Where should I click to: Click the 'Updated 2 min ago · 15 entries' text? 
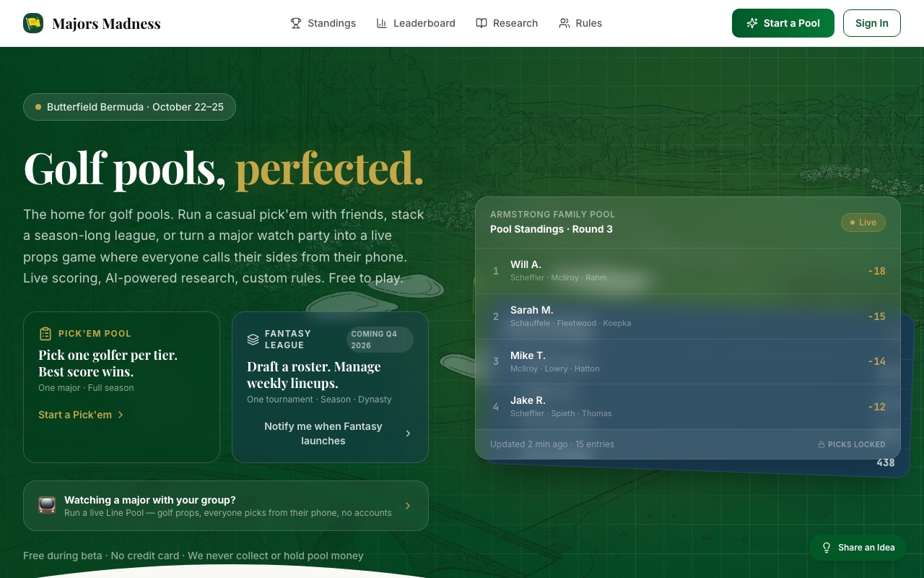pyautogui.click(x=552, y=444)
